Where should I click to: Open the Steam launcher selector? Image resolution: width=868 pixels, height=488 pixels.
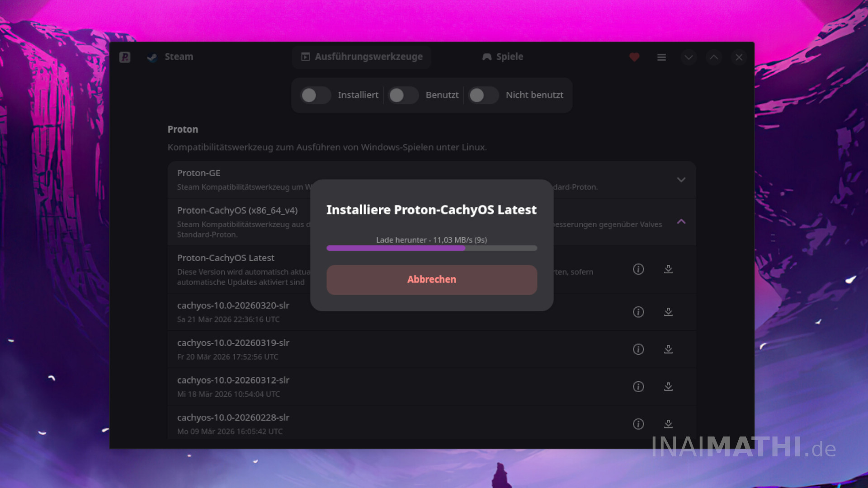click(170, 57)
